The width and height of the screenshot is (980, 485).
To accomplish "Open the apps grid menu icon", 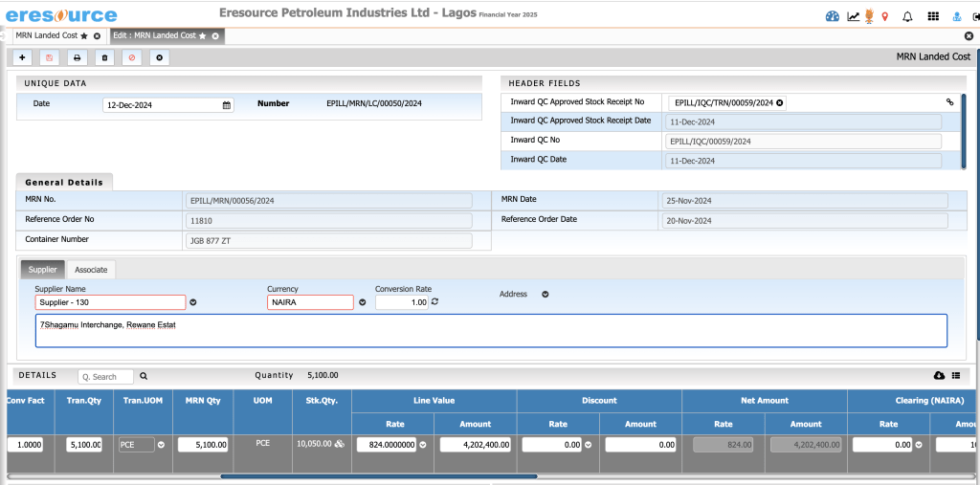I will (x=933, y=16).
